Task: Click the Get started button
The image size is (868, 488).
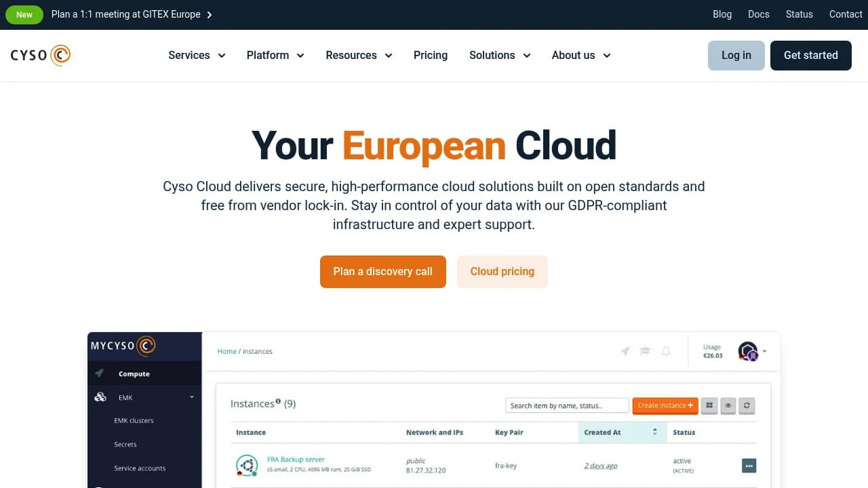Action: [x=811, y=56]
